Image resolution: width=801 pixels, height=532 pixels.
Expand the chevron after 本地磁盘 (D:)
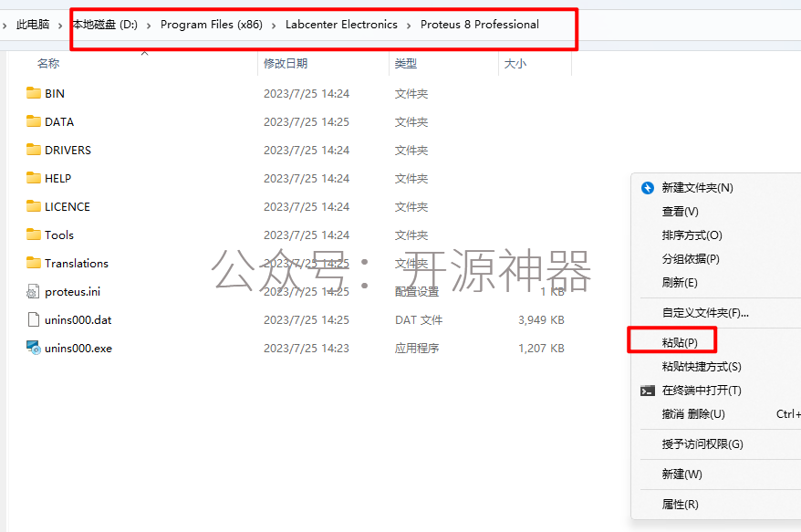(x=149, y=26)
